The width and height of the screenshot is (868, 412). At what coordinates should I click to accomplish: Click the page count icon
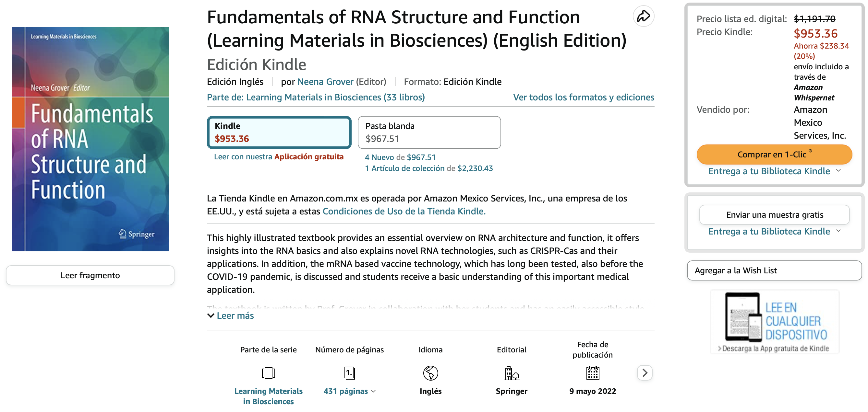[349, 373]
